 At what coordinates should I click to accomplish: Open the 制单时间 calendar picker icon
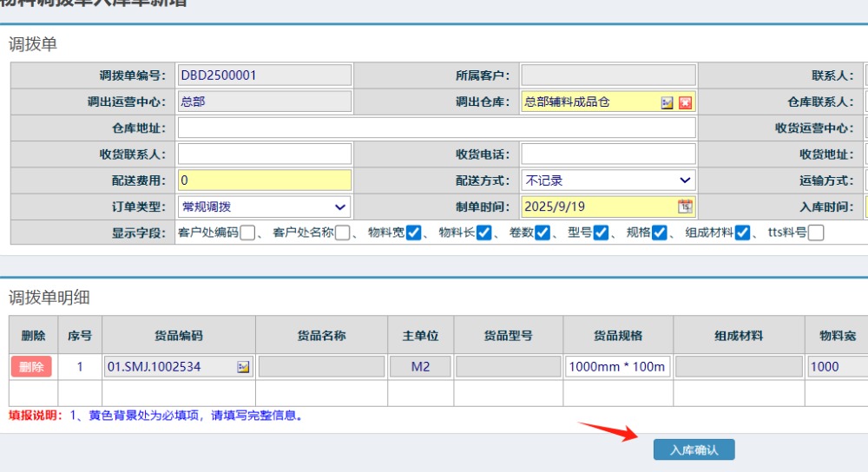685,206
